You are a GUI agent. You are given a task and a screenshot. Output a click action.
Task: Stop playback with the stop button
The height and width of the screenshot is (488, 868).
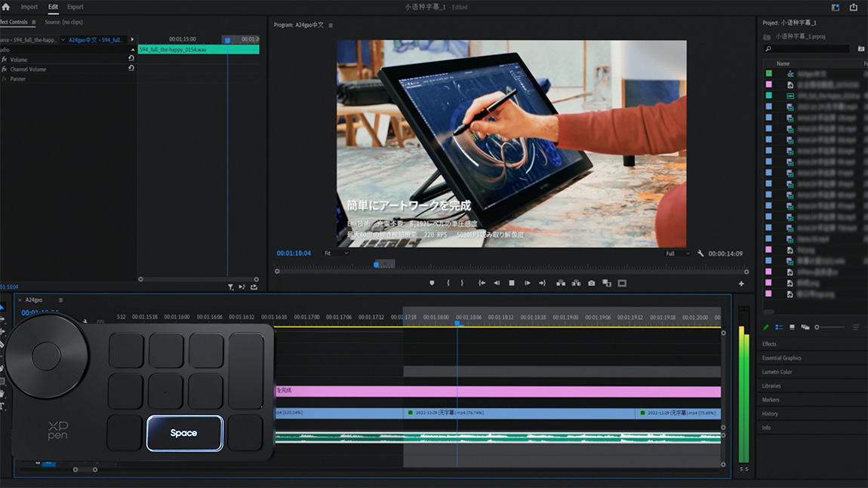tap(512, 284)
